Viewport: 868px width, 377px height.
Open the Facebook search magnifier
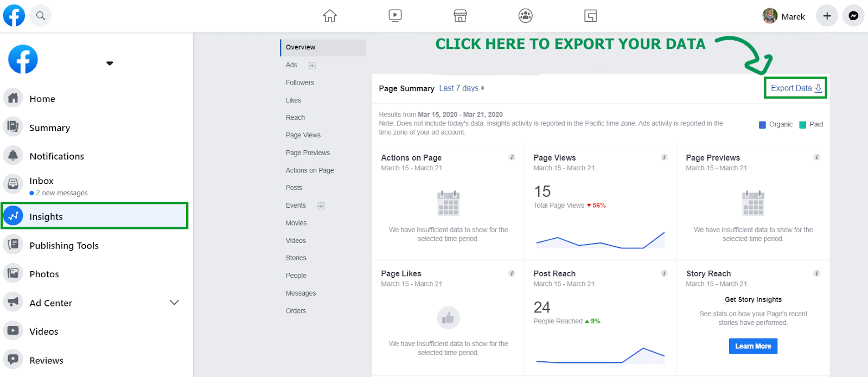(41, 16)
